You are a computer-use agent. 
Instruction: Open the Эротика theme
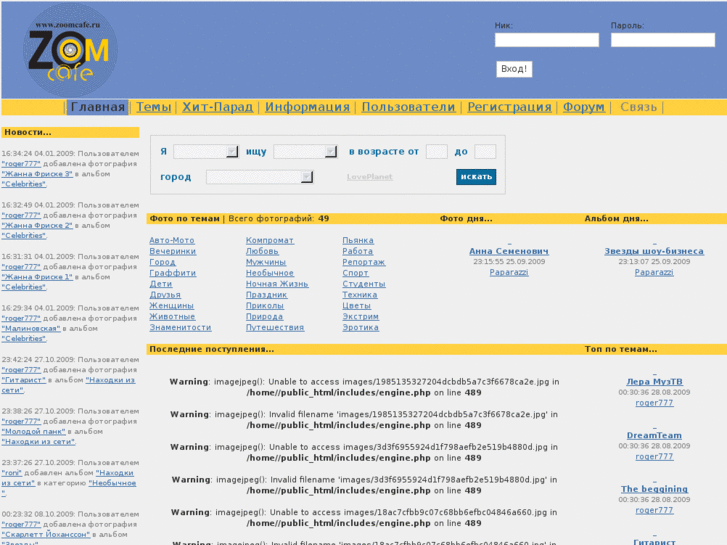[x=360, y=327]
